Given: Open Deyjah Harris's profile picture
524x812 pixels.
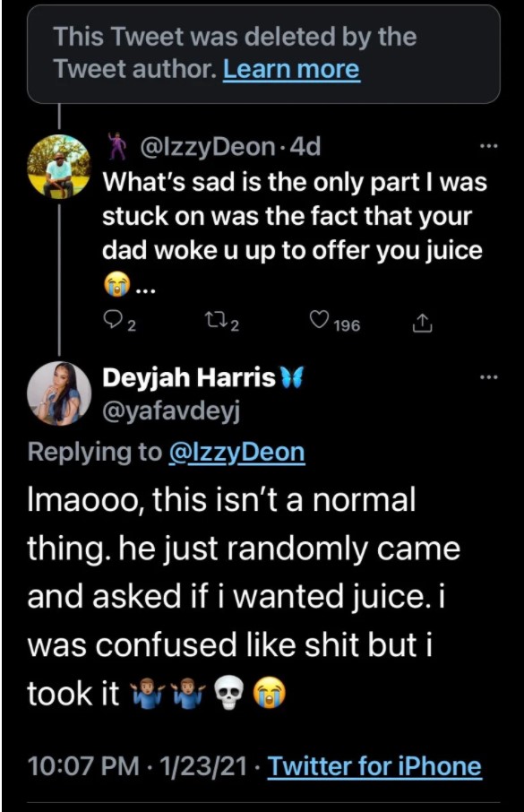Looking at the screenshot, I should pyautogui.click(x=59, y=394).
